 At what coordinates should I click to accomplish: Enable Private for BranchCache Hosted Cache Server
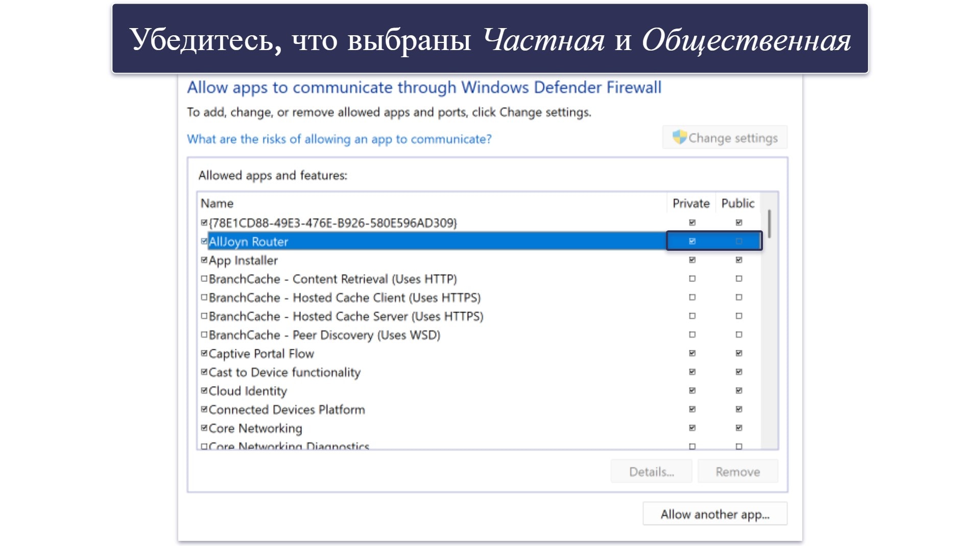click(692, 316)
